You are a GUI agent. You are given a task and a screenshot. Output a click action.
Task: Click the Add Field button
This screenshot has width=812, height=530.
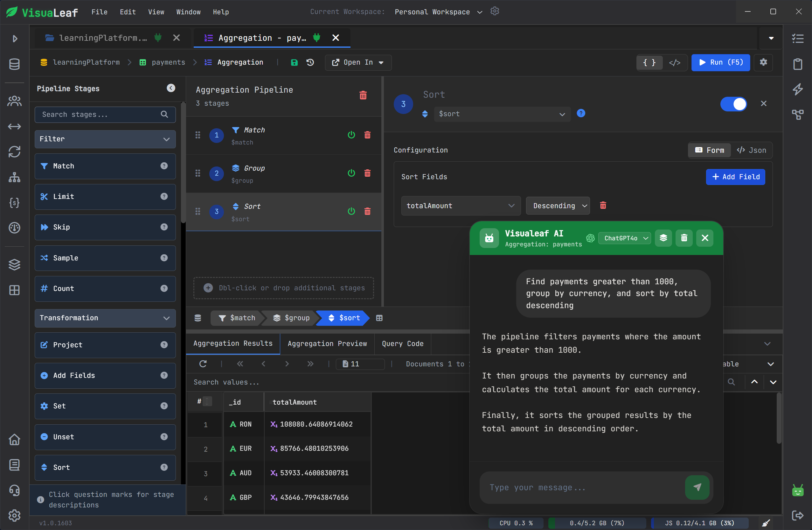pos(735,177)
